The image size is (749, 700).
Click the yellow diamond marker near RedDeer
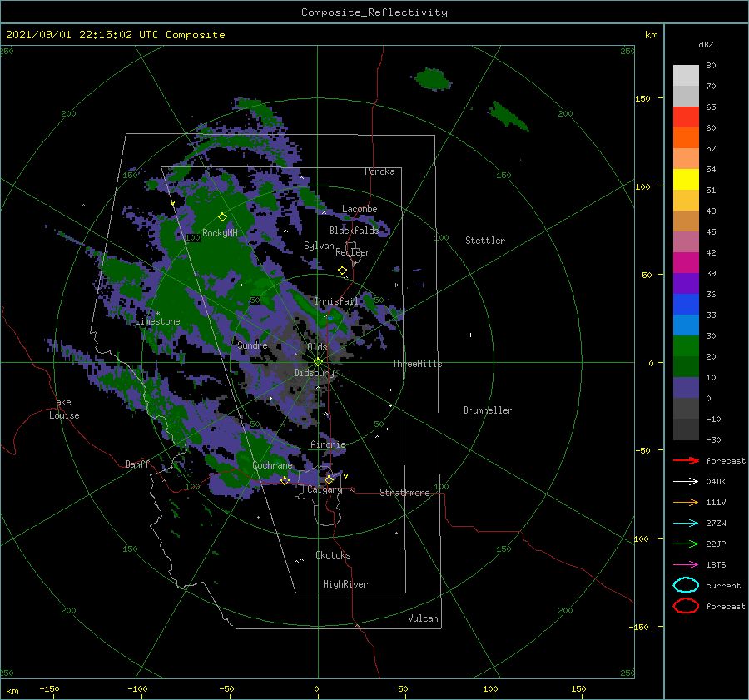(342, 270)
